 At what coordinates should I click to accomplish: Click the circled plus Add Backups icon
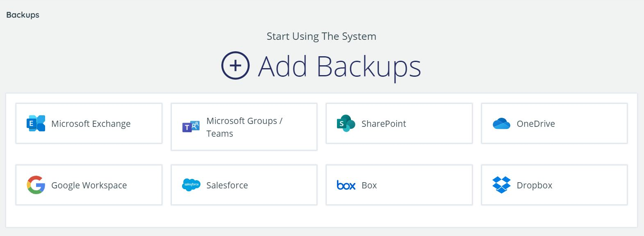coord(235,66)
